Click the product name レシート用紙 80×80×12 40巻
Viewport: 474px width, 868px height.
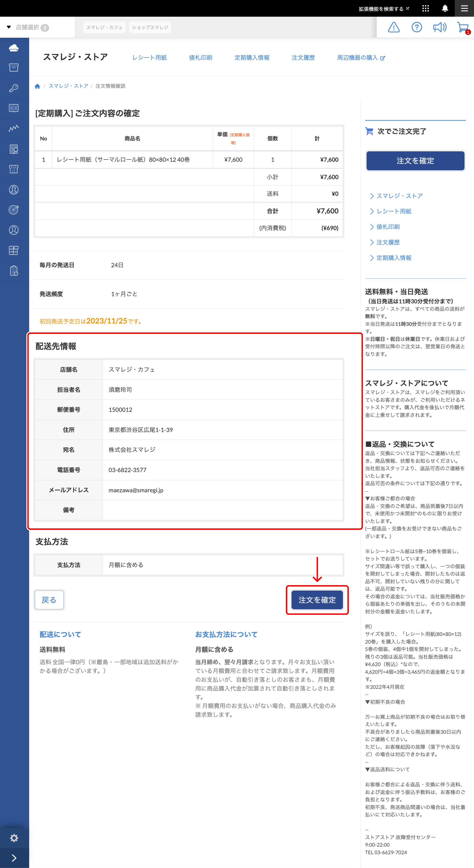pyautogui.click(x=123, y=160)
